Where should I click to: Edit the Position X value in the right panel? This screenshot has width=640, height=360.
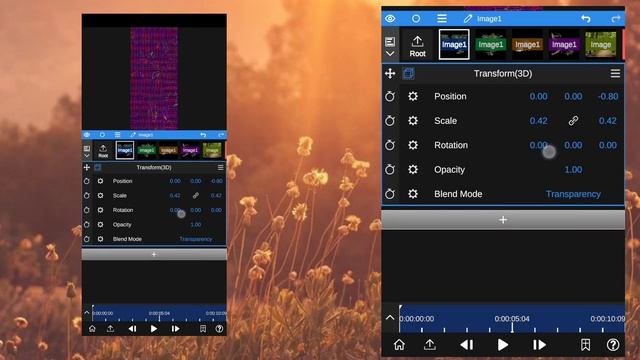(538, 96)
